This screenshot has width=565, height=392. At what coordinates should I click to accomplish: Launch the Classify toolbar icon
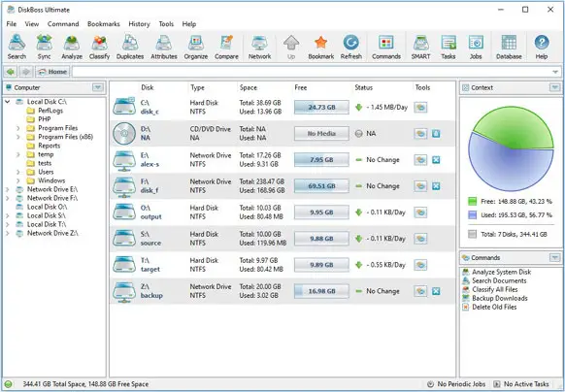(99, 48)
